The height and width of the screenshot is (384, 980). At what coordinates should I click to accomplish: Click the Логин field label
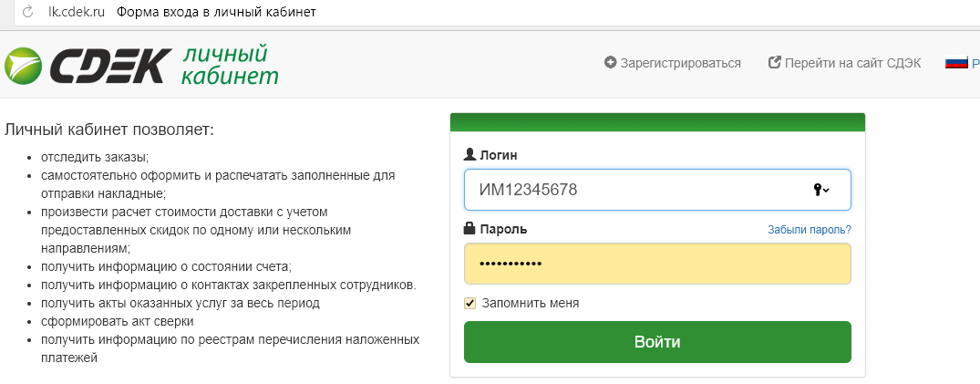click(x=498, y=155)
